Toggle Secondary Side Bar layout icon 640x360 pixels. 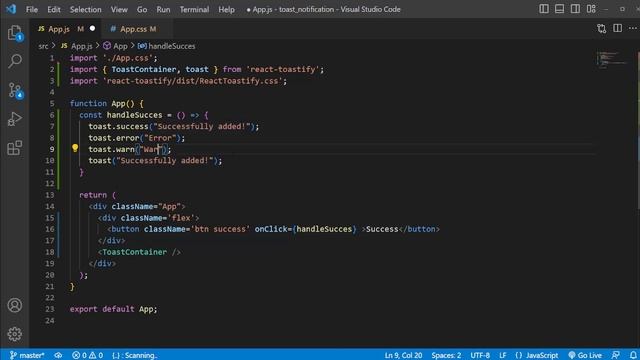pyautogui.click(x=575, y=9)
